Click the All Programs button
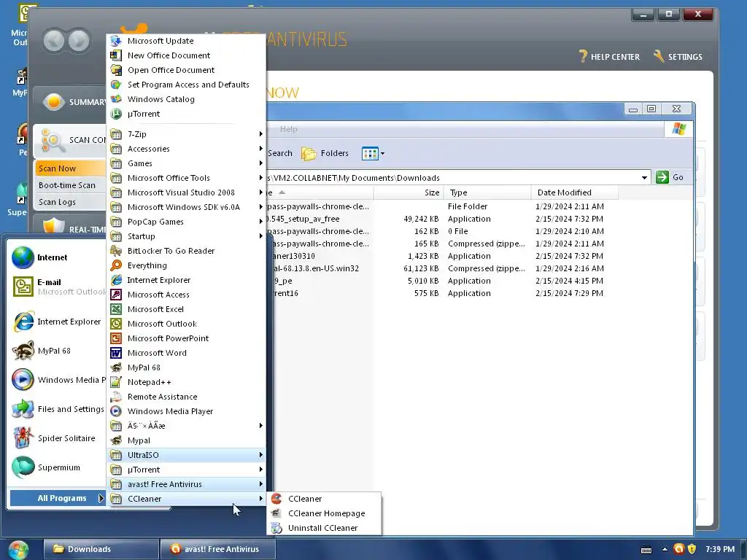Screen dimensions: 747x560 (x=58, y=498)
